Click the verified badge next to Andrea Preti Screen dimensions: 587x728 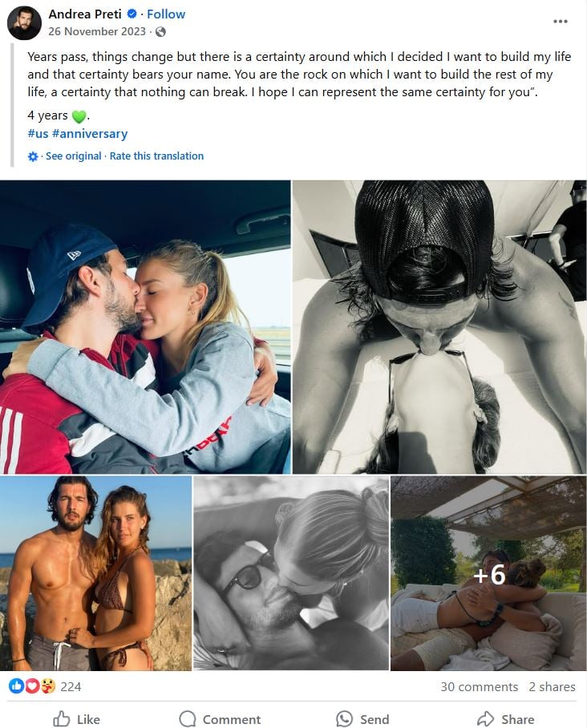pos(132,14)
